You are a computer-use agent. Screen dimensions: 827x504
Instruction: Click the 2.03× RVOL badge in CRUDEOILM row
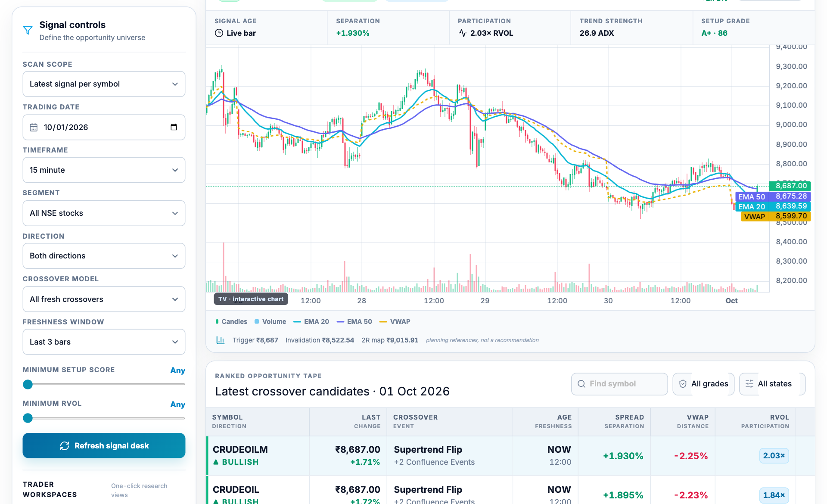click(x=774, y=456)
